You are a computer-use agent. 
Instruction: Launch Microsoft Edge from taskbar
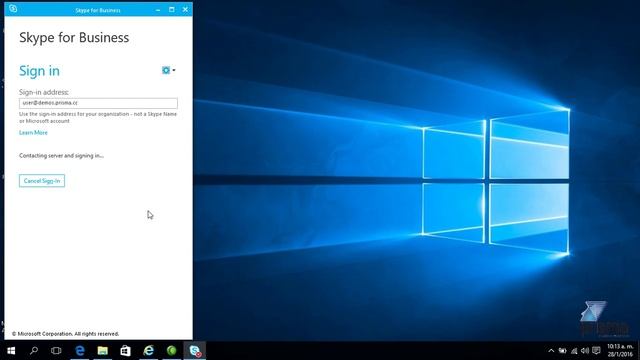click(x=80, y=351)
